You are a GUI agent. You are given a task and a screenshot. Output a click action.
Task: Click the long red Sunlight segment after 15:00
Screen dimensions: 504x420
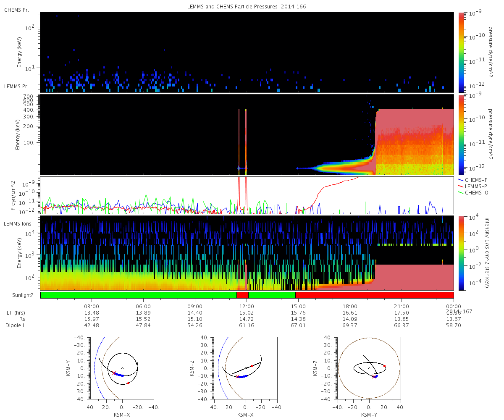pos(374,295)
